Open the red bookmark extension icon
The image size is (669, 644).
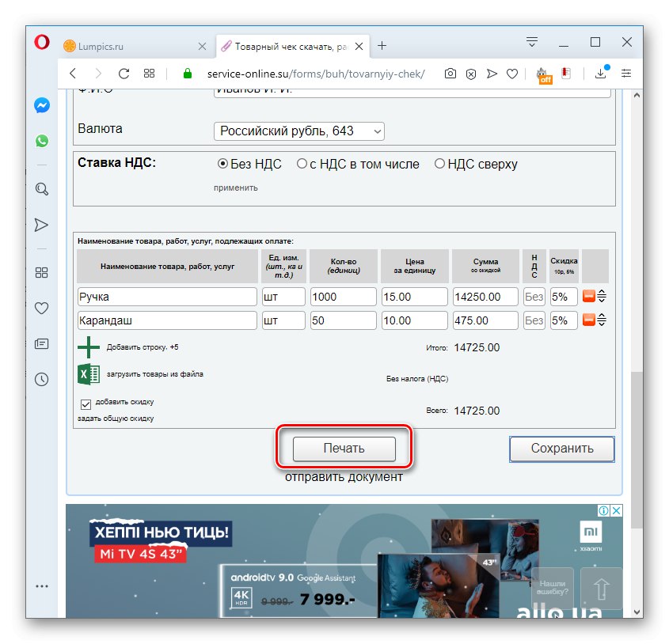pos(566,74)
